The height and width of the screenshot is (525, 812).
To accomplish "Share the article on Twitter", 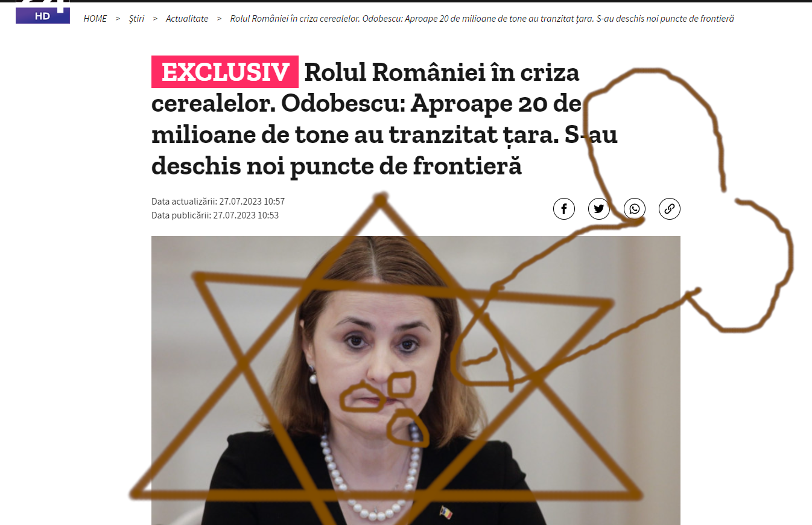I will (599, 209).
